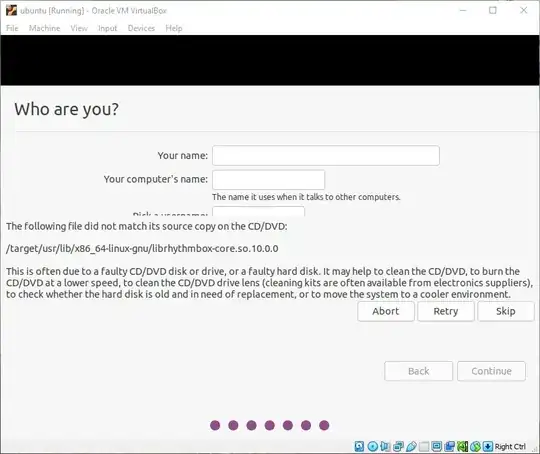
Task: Minimize the VirtualBox window
Action: click(x=463, y=10)
